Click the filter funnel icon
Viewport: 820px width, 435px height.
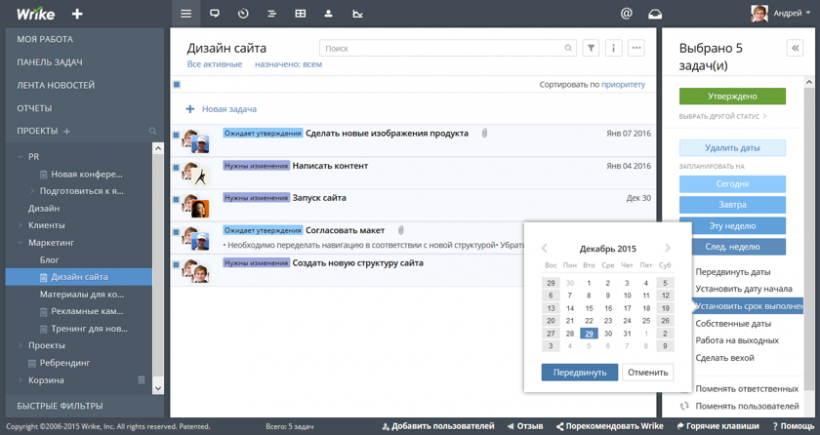590,47
